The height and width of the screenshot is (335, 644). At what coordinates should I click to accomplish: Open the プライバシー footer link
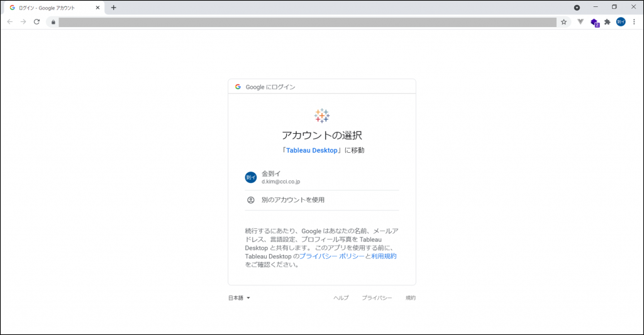coord(377,298)
